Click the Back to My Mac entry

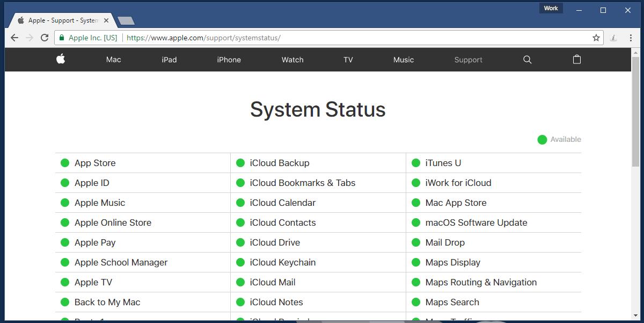point(107,302)
